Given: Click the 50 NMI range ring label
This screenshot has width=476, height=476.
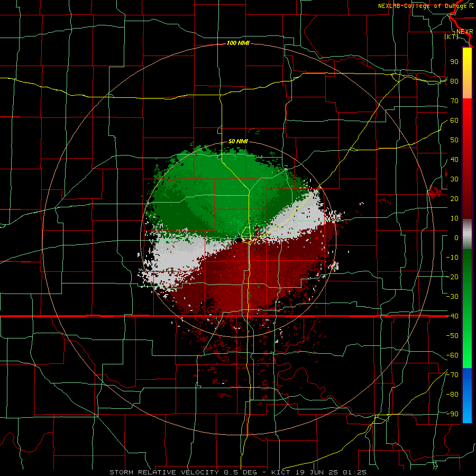Looking at the screenshot, I should (x=238, y=141).
